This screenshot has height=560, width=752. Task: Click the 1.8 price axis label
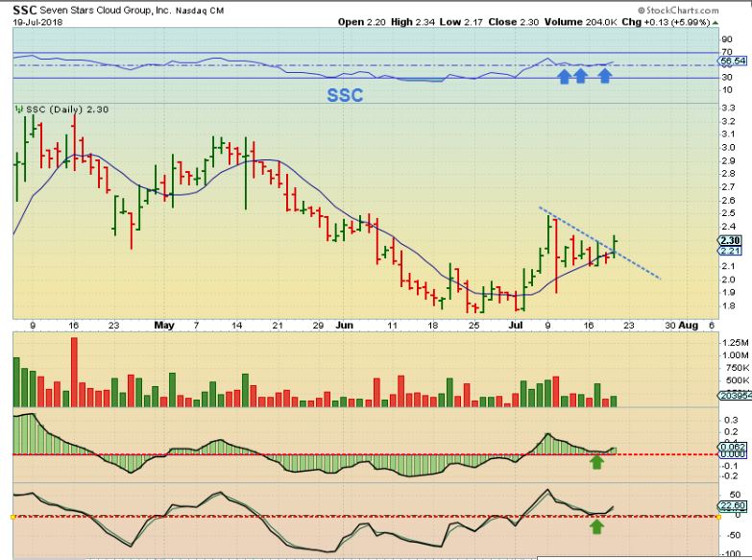729,305
